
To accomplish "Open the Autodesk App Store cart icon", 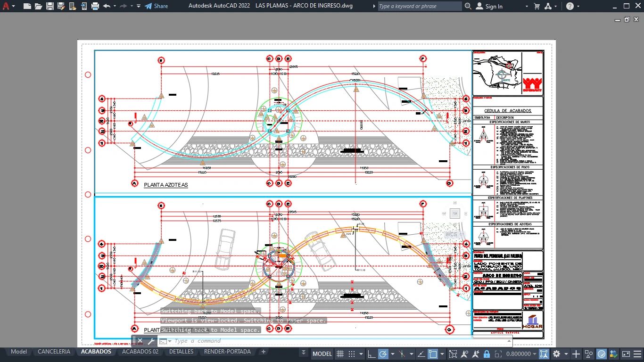I will (537, 6).
